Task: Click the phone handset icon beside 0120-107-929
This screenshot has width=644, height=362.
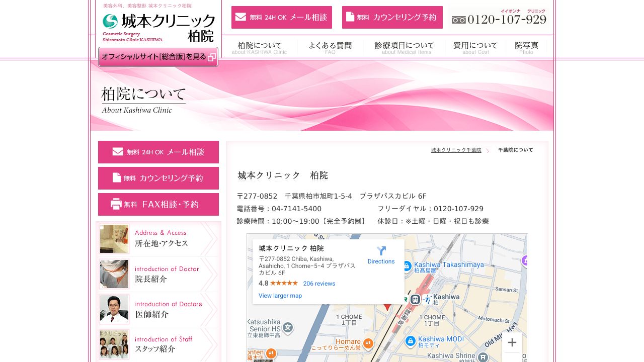Action: pyautogui.click(x=458, y=20)
